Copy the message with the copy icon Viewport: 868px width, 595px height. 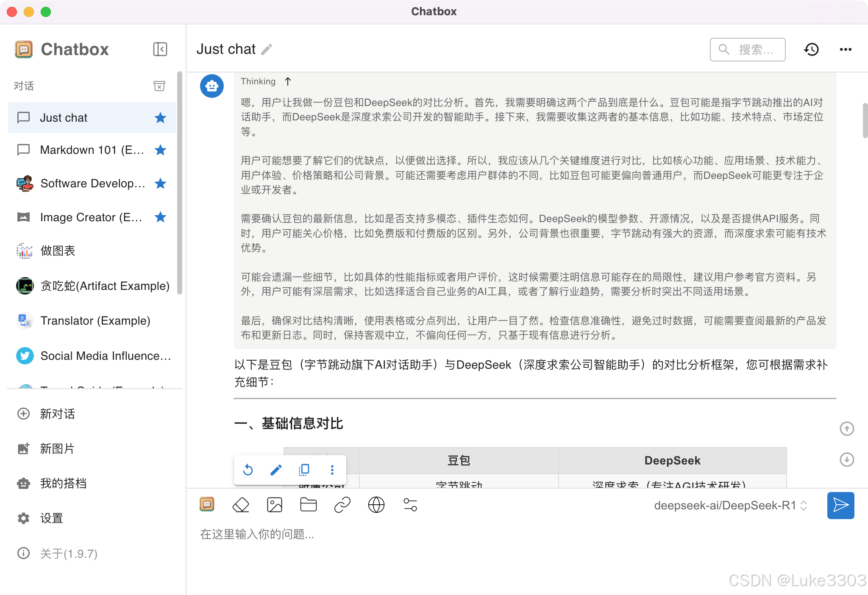click(x=304, y=470)
